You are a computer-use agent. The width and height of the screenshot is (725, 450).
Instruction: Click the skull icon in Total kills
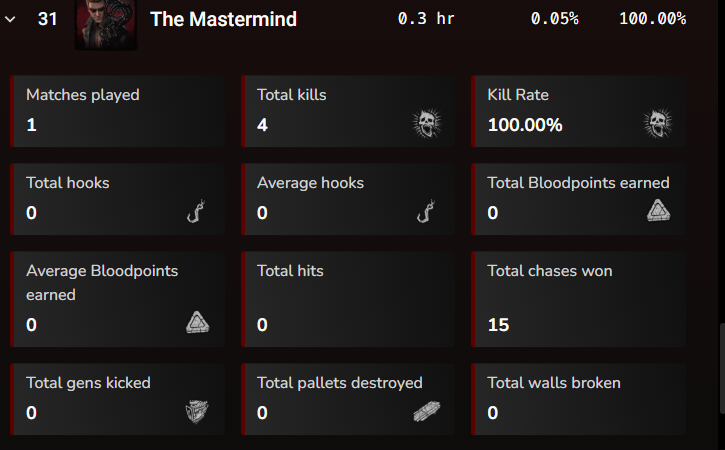pyautogui.click(x=427, y=123)
